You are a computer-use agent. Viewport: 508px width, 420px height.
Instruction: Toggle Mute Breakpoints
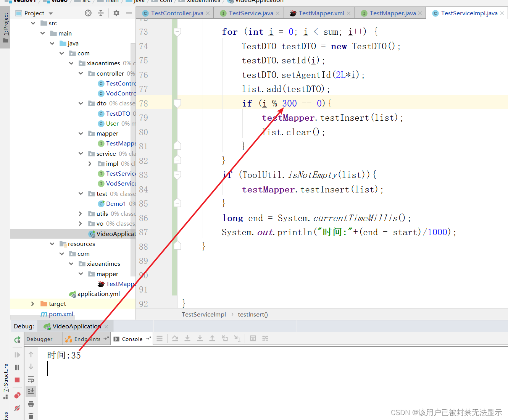click(17, 408)
